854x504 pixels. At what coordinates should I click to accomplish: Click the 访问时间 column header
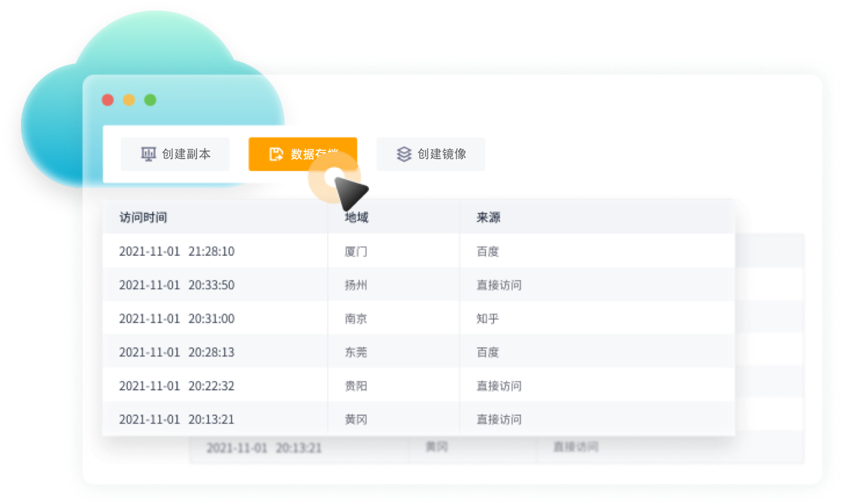tap(143, 217)
